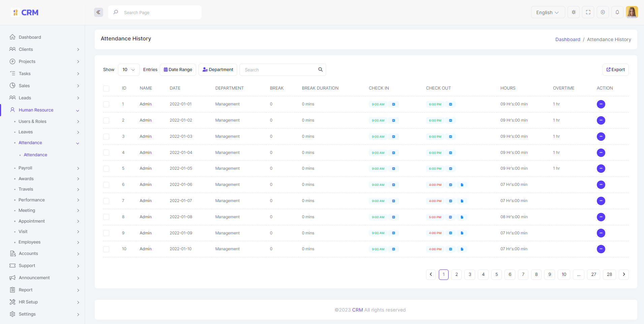Open Dashboard from the sidebar

[30, 37]
